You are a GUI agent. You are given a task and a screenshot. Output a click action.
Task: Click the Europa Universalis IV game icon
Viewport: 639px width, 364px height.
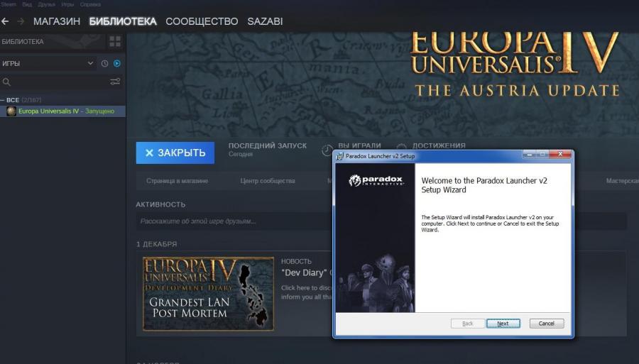click(11, 111)
